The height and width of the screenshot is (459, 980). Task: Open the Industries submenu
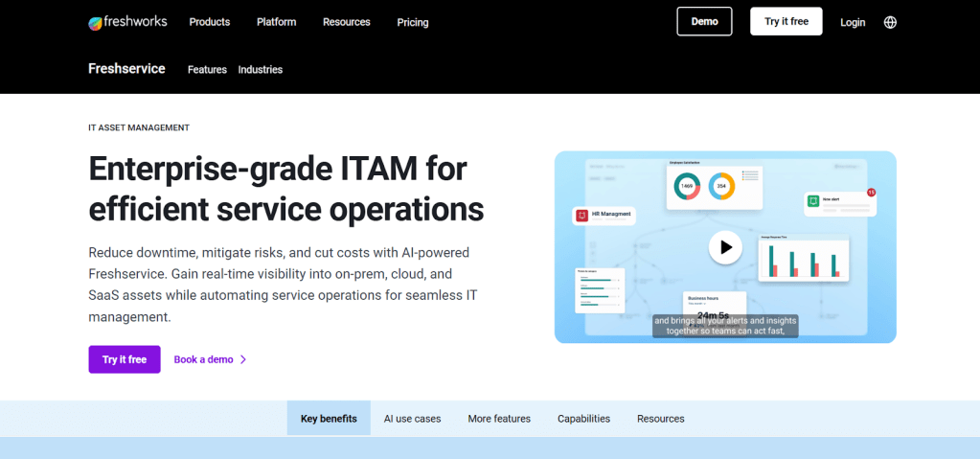261,69
